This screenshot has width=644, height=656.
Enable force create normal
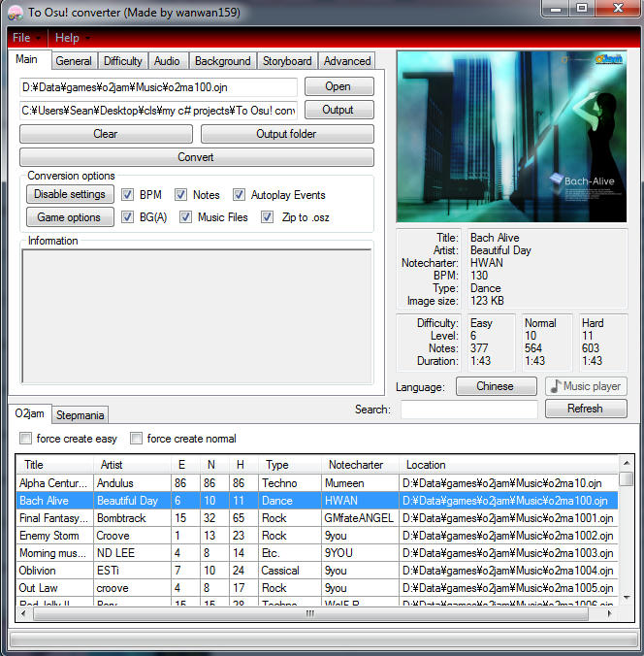136,439
